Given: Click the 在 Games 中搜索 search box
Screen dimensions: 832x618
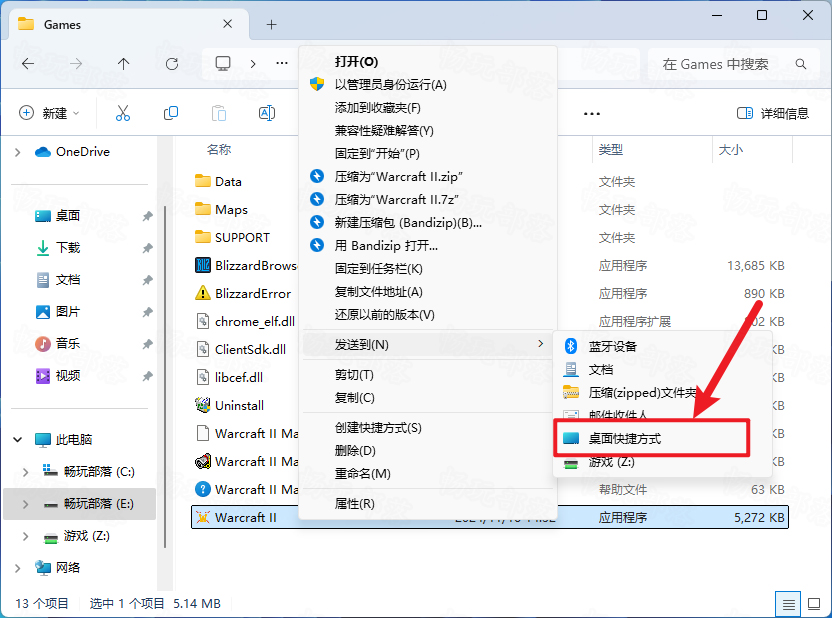Looking at the screenshot, I should (732, 64).
